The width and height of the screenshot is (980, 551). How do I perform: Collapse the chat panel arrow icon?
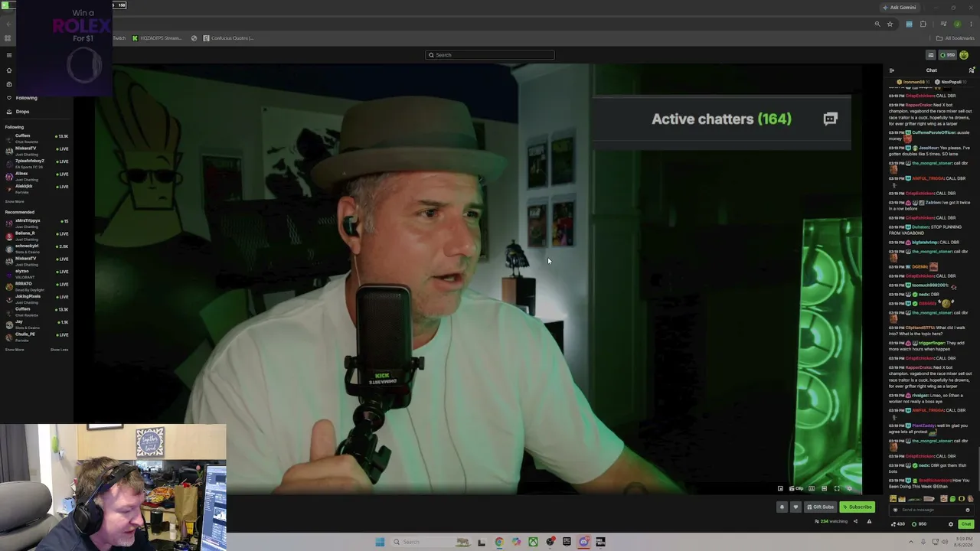click(x=891, y=70)
